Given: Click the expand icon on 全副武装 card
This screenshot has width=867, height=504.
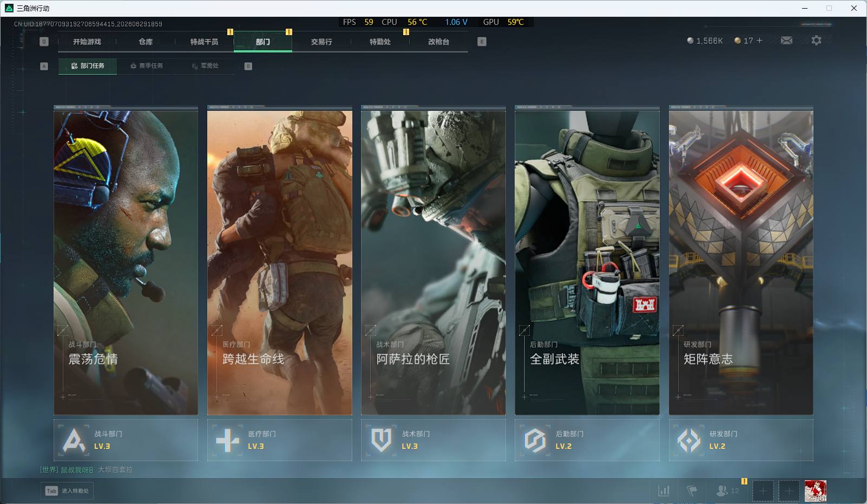Looking at the screenshot, I should tap(524, 330).
